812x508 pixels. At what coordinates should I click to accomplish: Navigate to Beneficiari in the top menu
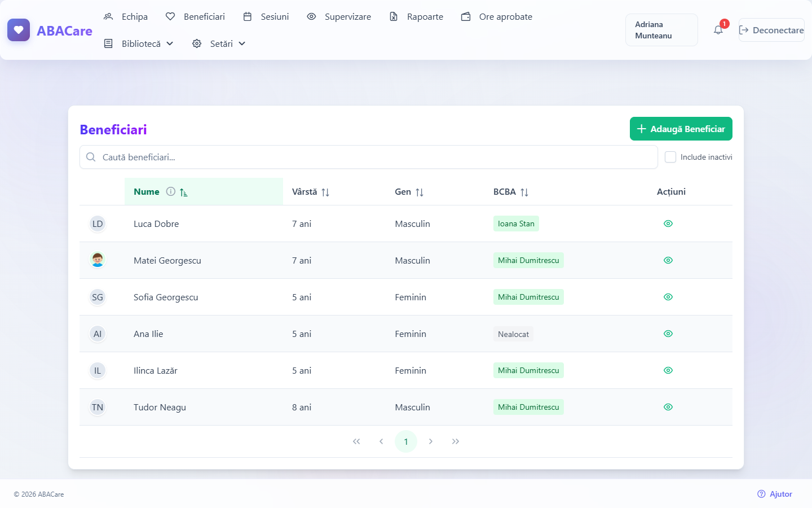tap(195, 16)
